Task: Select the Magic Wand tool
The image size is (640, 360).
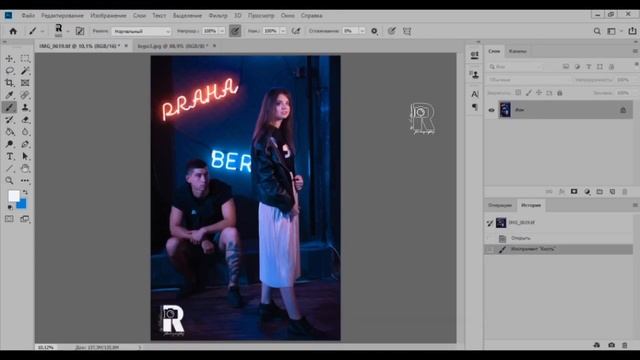Action: pos(25,71)
